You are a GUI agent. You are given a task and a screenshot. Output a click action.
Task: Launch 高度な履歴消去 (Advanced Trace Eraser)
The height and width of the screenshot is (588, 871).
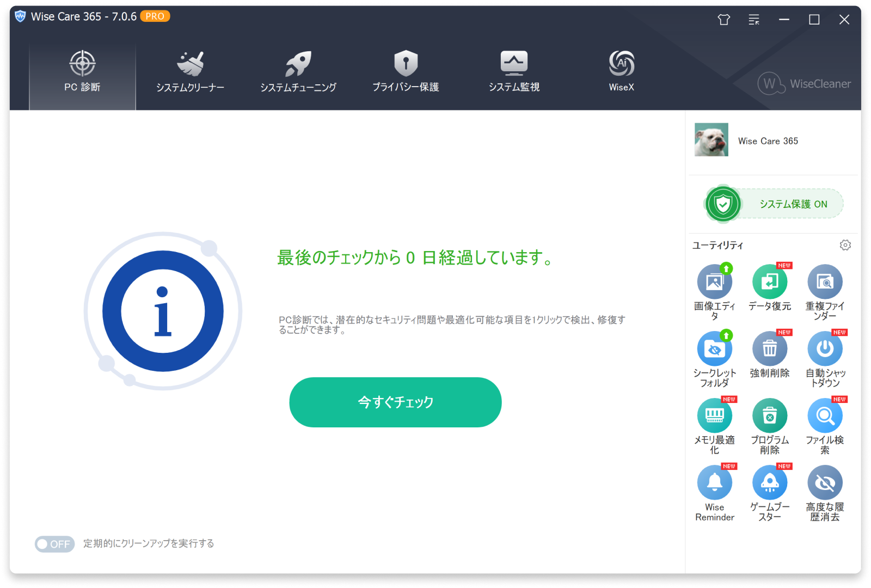click(825, 483)
